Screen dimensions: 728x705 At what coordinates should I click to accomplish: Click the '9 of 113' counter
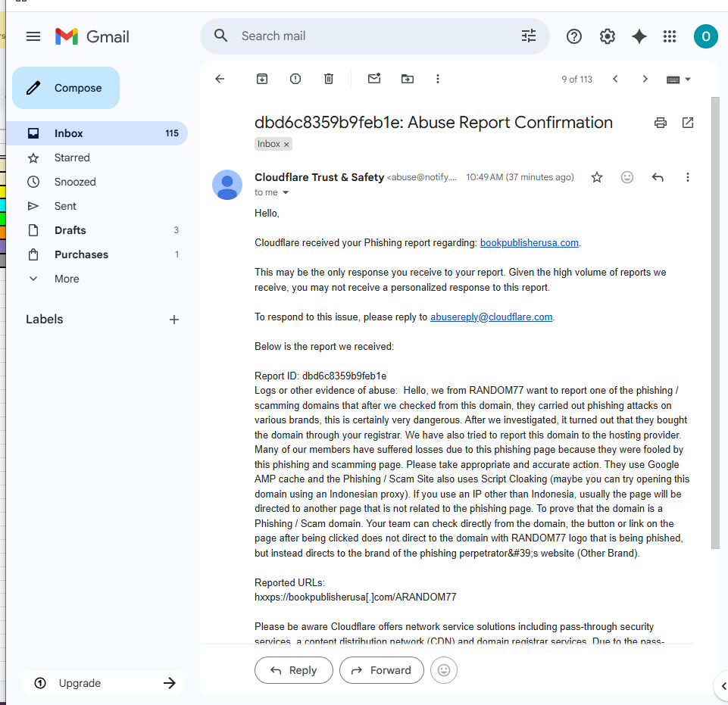576,80
